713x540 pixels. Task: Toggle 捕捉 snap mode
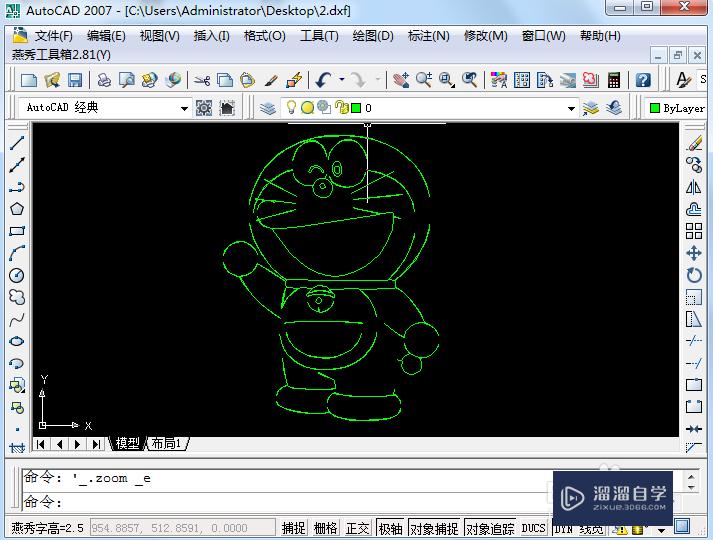point(294,528)
